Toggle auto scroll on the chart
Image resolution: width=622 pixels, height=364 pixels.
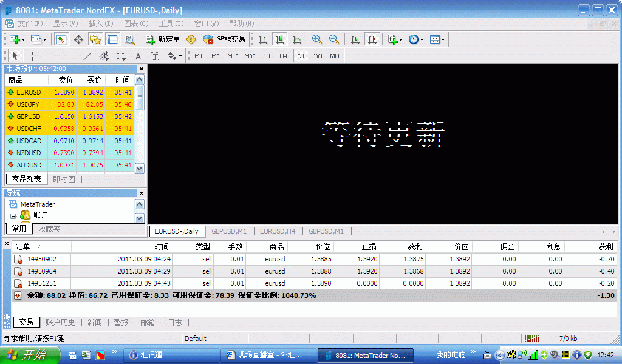click(356, 39)
